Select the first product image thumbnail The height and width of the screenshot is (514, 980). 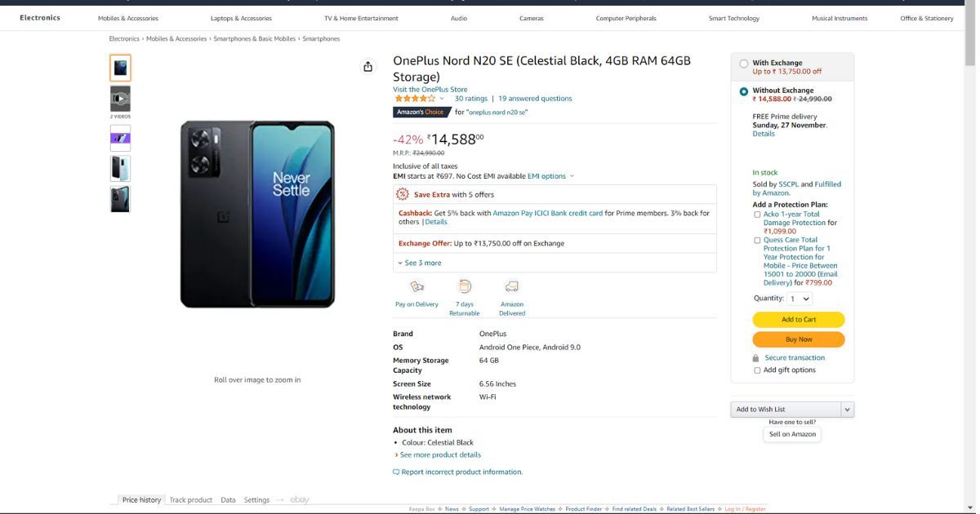coord(120,68)
